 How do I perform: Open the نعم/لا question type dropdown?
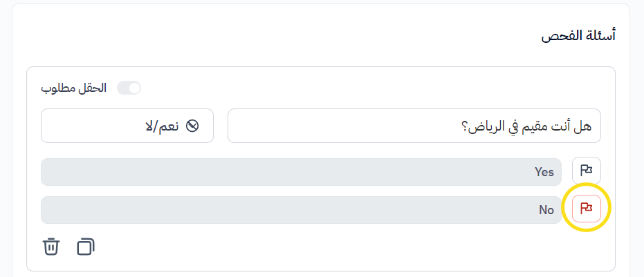pos(127,126)
